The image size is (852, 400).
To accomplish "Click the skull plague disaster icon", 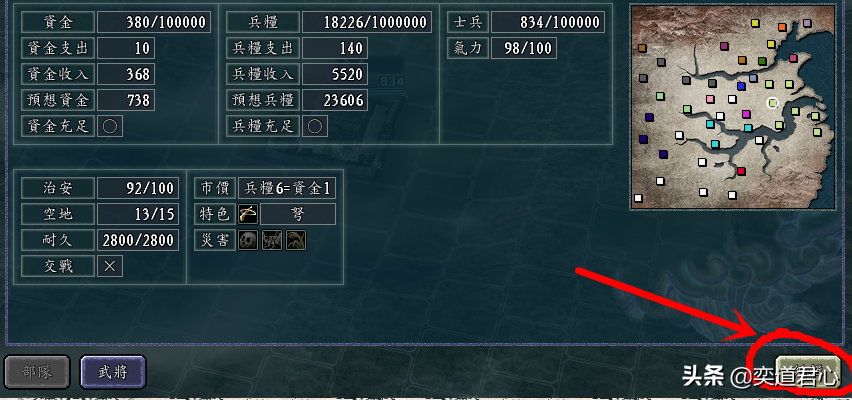I will 248,240.
